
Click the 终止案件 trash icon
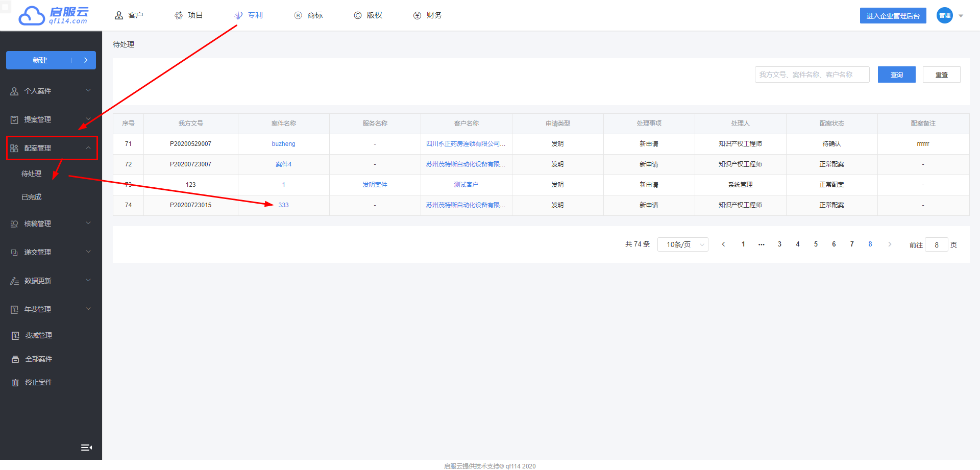tap(15, 382)
